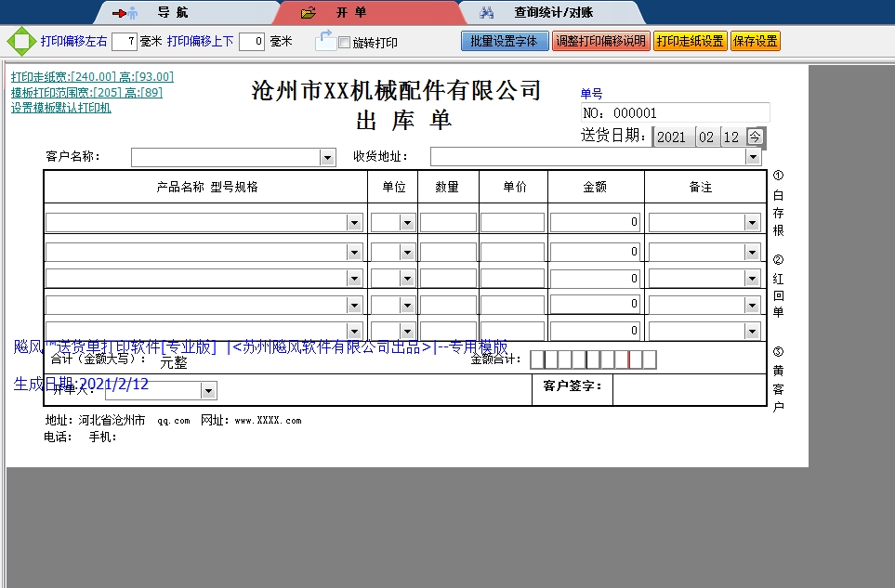Image resolution: width=895 pixels, height=588 pixels.
Task: Open 打印走纸设置 button
Action: pyautogui.click(x=690, y=42)
